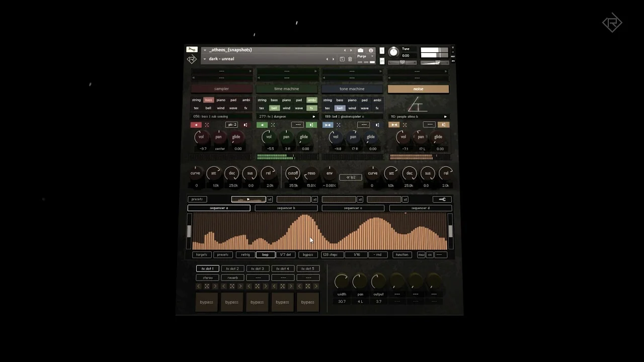This screenshot has width=644, height=362.
Task: Click the sequencer targets button
Action: click(x=201, y=255)
